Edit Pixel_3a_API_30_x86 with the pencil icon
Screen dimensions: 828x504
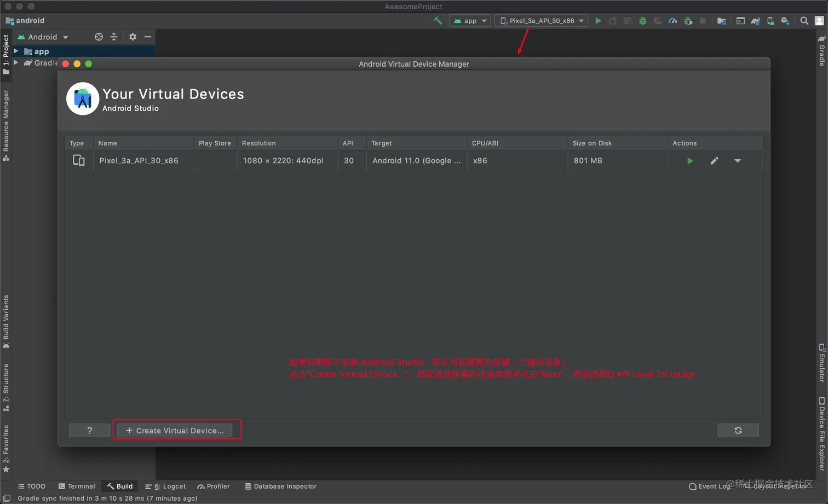[714, 161]
